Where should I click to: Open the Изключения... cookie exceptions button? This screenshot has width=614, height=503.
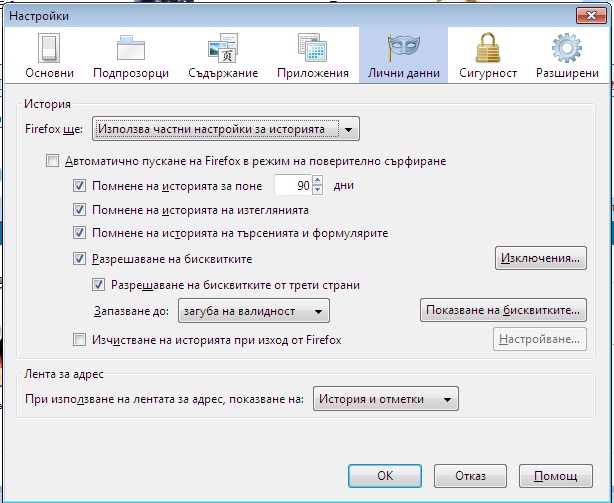tap(541, 258)
